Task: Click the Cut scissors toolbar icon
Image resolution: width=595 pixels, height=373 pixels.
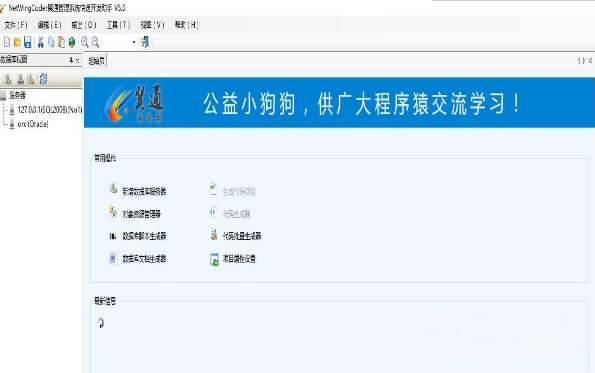Action: [41, 42]
